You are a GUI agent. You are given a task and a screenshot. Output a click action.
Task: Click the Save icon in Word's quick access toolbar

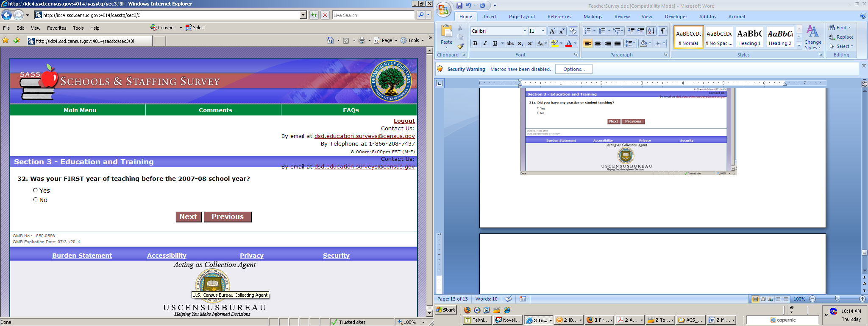(x=459, y=6)
